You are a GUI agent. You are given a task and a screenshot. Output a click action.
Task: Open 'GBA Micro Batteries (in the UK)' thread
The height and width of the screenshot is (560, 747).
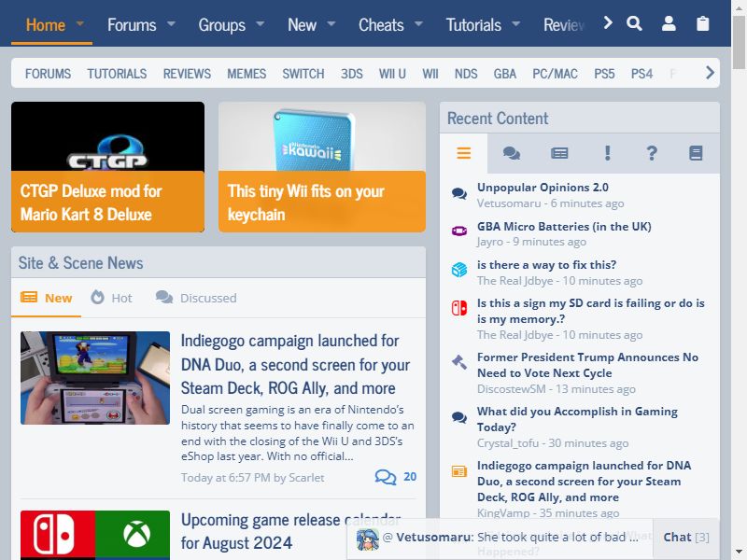tap(564, 226)
